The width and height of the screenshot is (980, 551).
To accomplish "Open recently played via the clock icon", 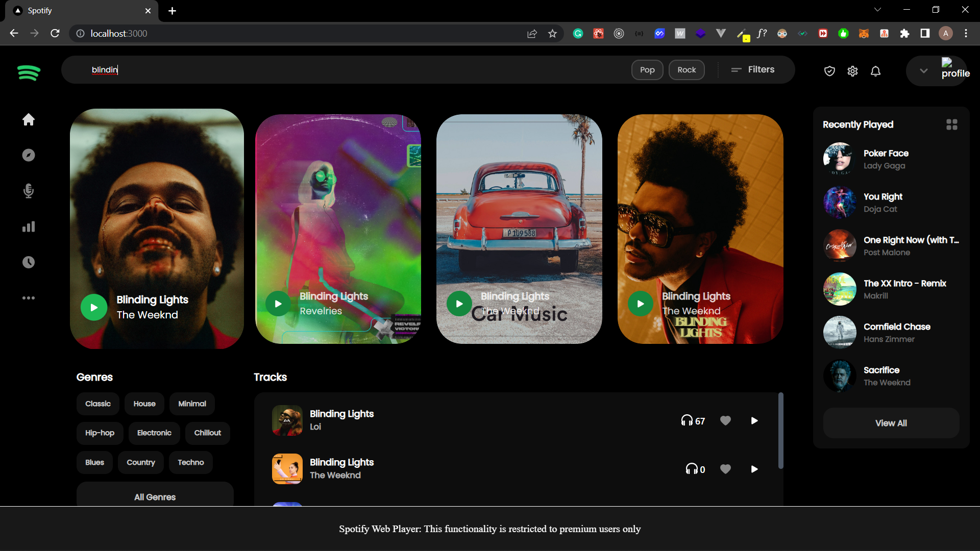I will (x=29, y=262).
